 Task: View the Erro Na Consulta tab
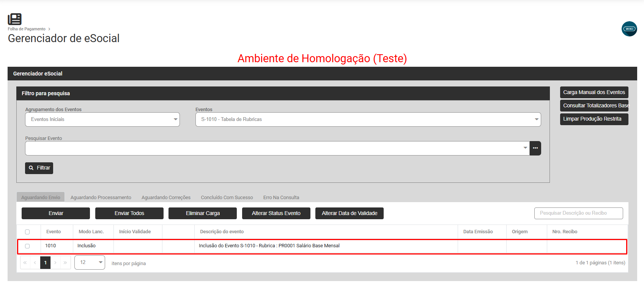tap(281, 197)
